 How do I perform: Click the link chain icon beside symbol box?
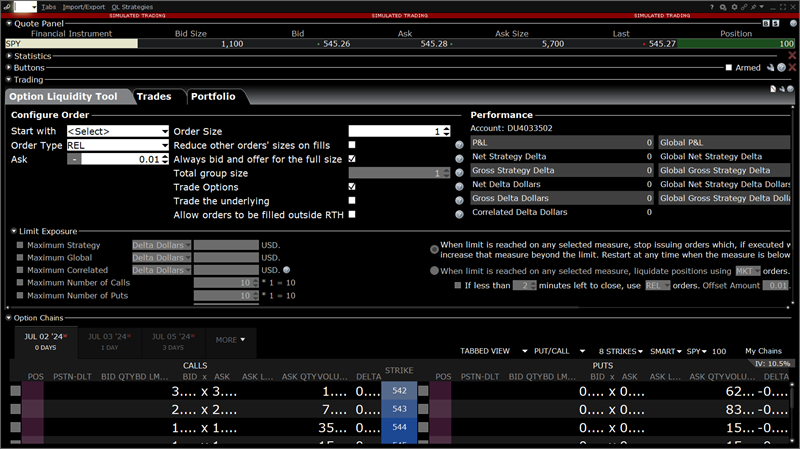pos(7,7)
